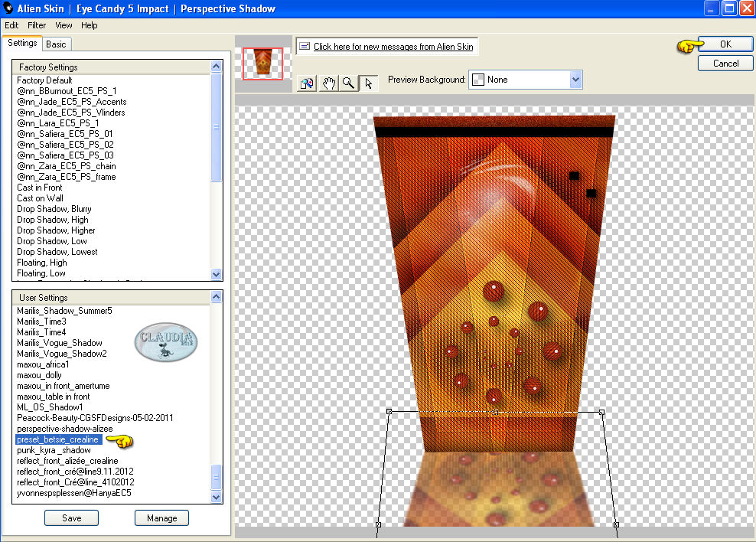
Task: Select Peacock-Beauty-CGSFDesigns-05-02-2011 user setting
Action: click(95, 417)
